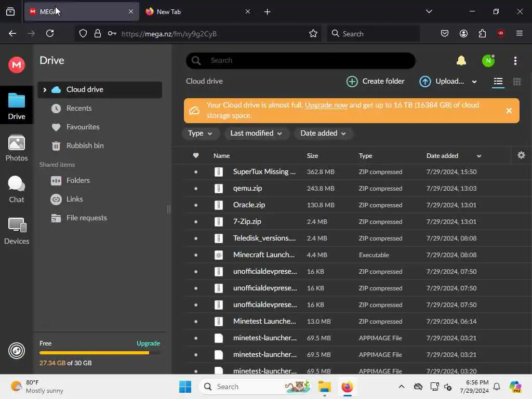Open the Photos section
Viewport: 532px width, 399px height.
click(16, 148)
